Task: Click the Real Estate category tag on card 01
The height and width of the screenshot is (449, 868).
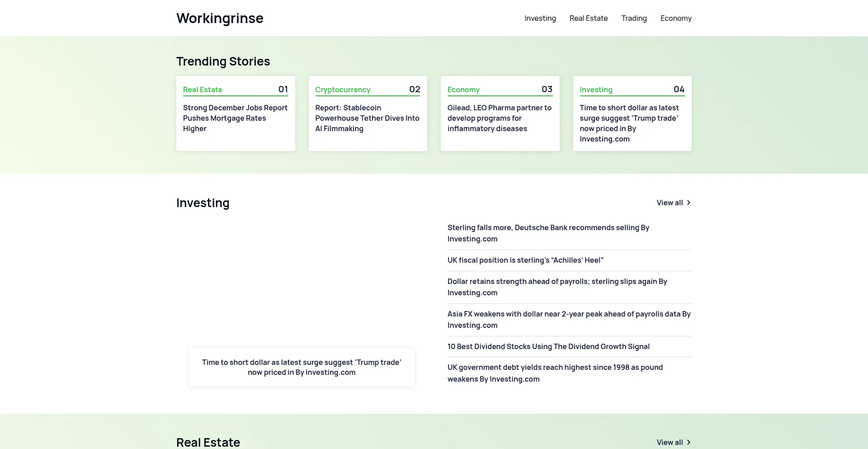Action: click(x=203, y=90)
